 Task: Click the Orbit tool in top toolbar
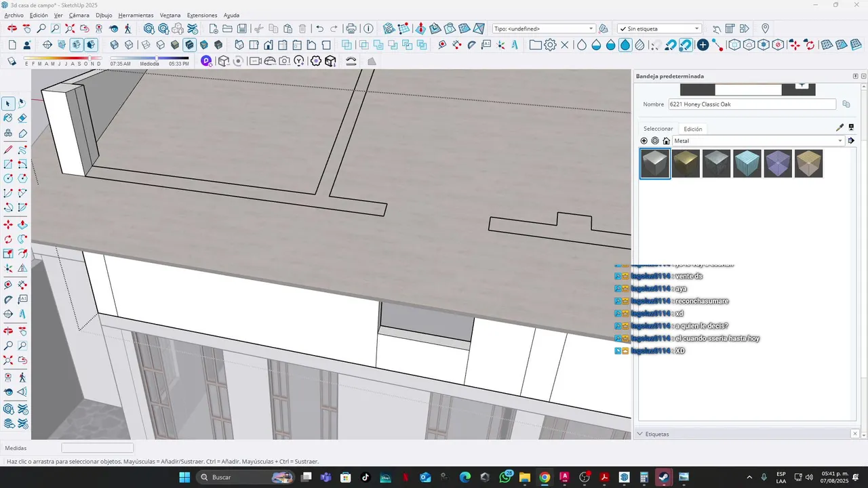point(12,28)
